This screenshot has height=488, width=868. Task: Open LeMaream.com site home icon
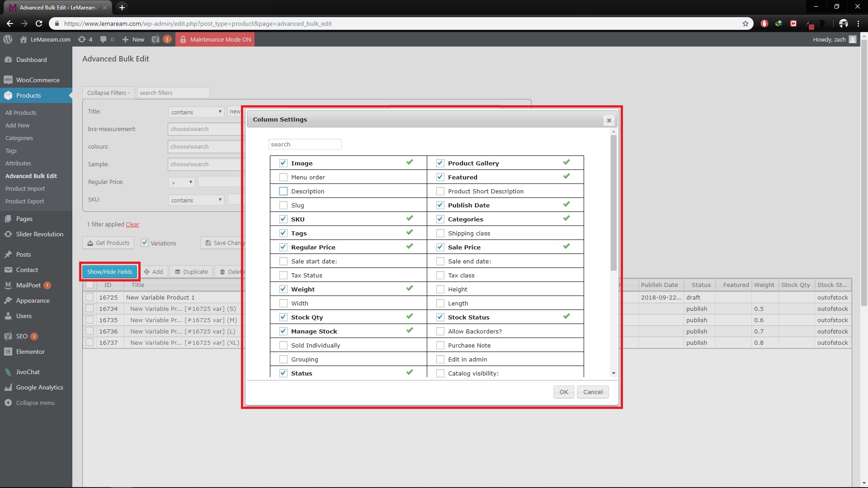point(24,39)
